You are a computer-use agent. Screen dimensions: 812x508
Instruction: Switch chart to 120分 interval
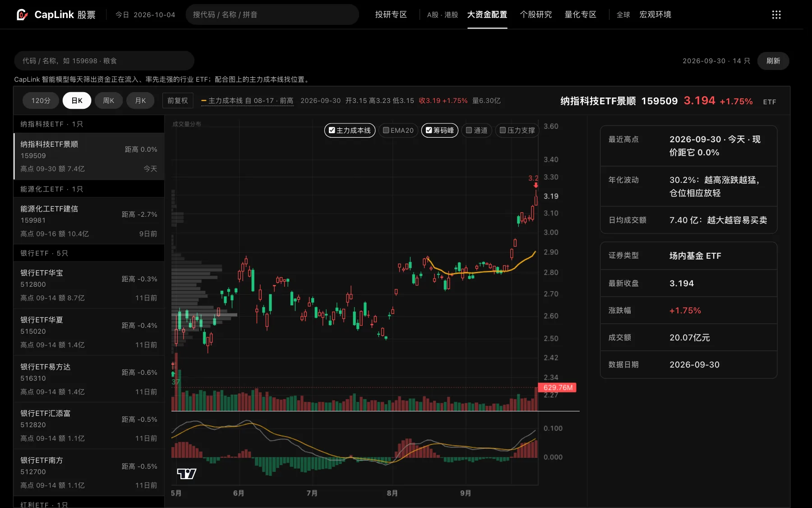click(41, 100)
